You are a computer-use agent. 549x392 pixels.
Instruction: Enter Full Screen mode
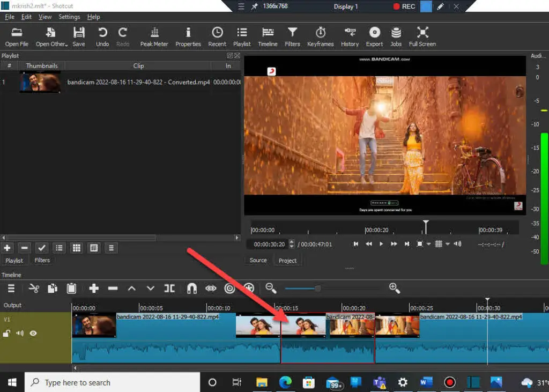(x=422, y=37)
